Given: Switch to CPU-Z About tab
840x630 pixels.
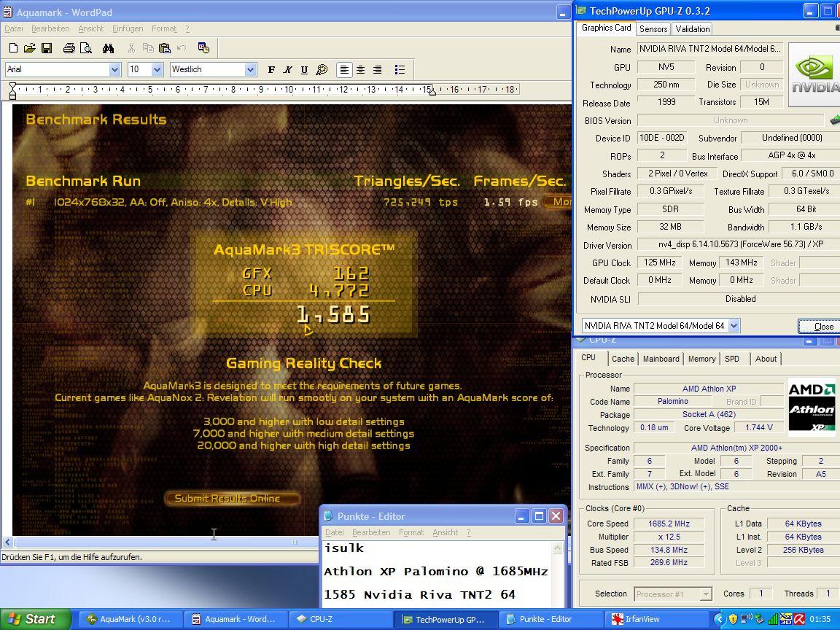Looking at the screenshot, I should click(x=766, y=359).
